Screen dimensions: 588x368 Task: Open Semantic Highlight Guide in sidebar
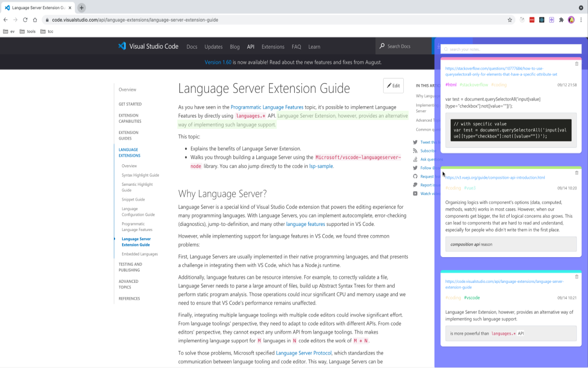click(x=137, y=187)
